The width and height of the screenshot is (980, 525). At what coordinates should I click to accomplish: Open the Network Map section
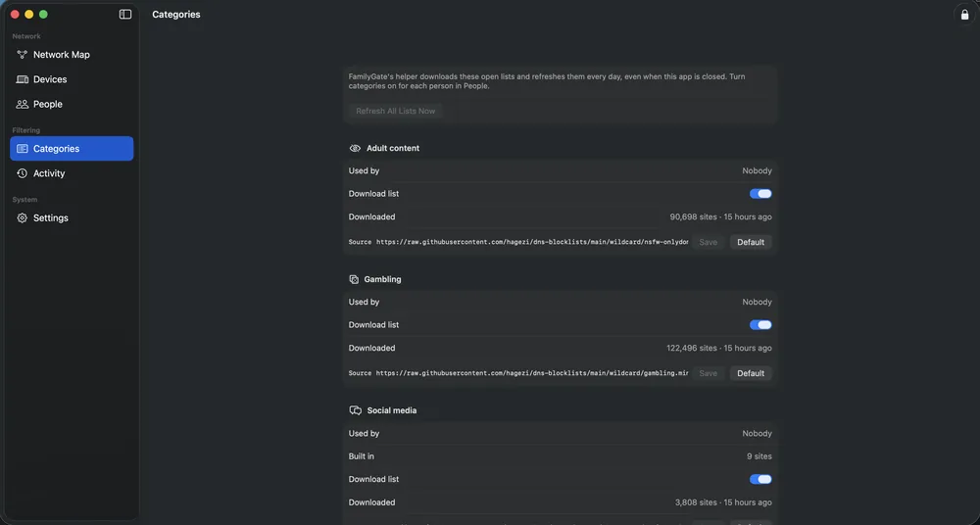(72, 55)
